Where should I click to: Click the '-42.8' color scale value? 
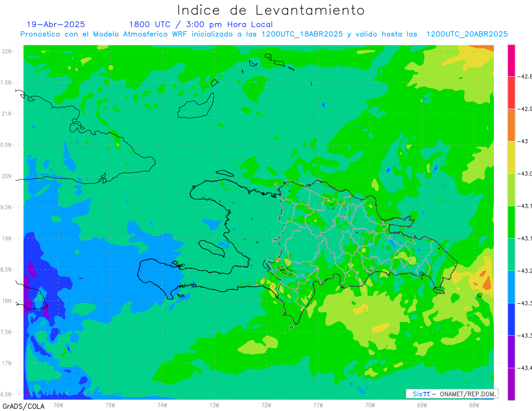pos(525,76)
